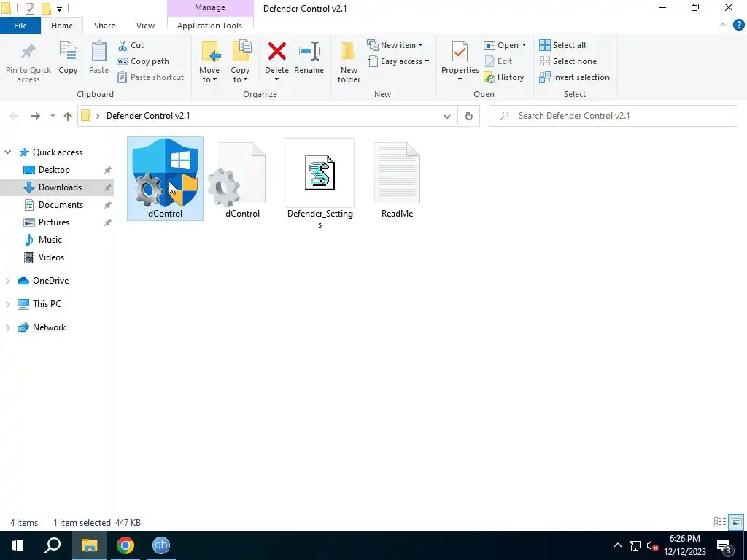Screen dimensions: 747x560
Task: Switch to the View tab
Action: click(145, 26)
